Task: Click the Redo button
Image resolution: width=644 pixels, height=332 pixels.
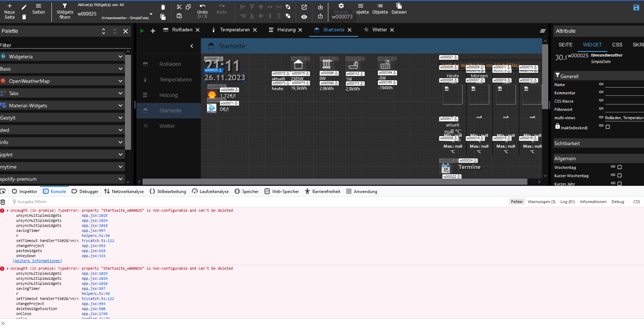Action: click(x=222, y=9)
